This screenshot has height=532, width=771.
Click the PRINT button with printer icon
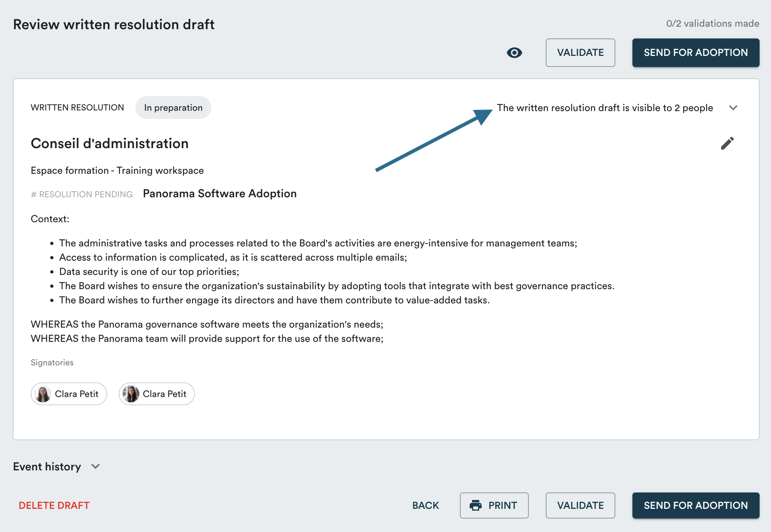coord(494,505)
